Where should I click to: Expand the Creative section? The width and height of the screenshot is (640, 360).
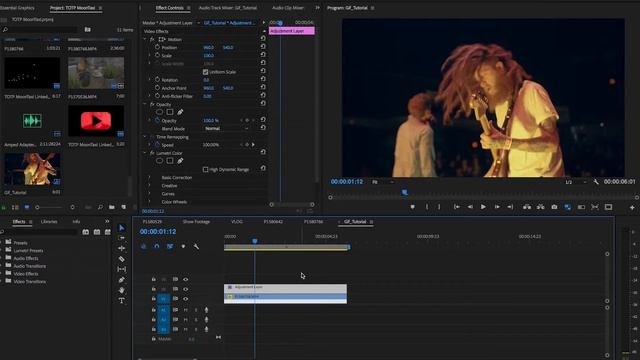click(x=149, y=185)
